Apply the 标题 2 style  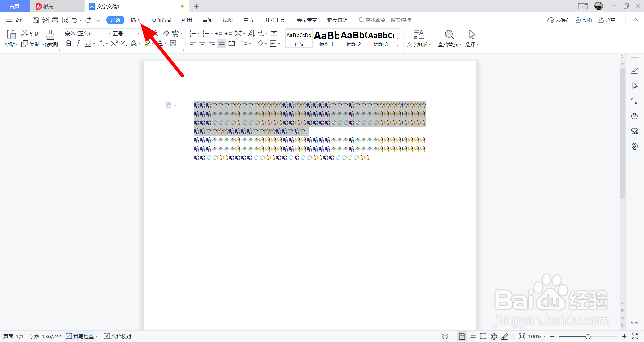click(x=354, y=39)
